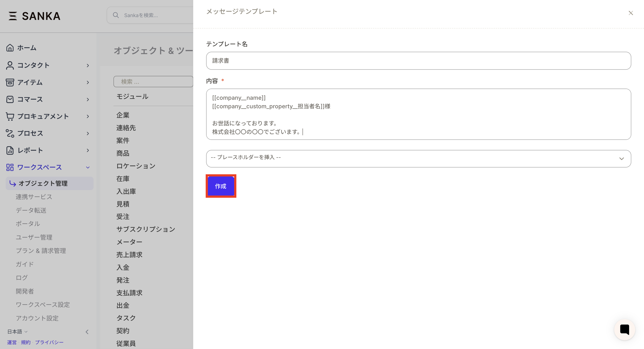Open the レポート chart icon
This screenshot has width=644, height=349.
click(10, 150)
